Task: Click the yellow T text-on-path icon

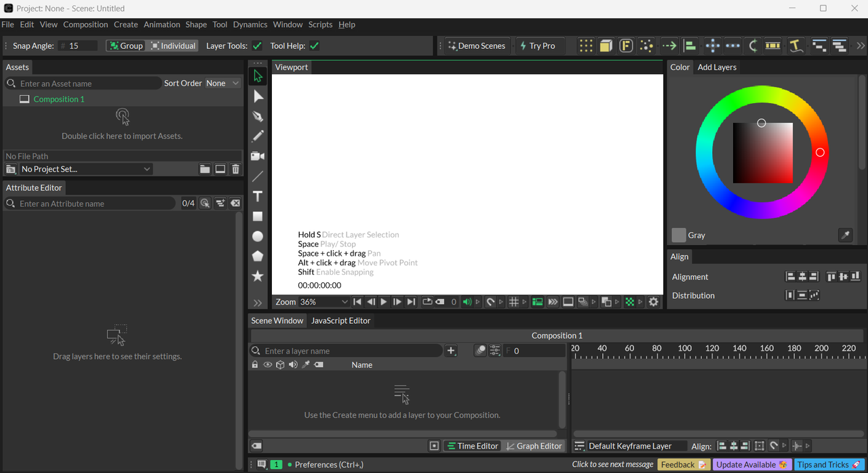Action: coord(796,45)
